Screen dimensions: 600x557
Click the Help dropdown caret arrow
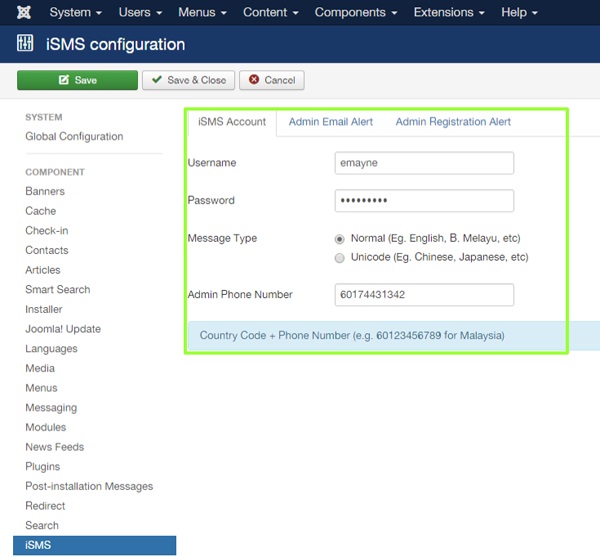[535, 13]
